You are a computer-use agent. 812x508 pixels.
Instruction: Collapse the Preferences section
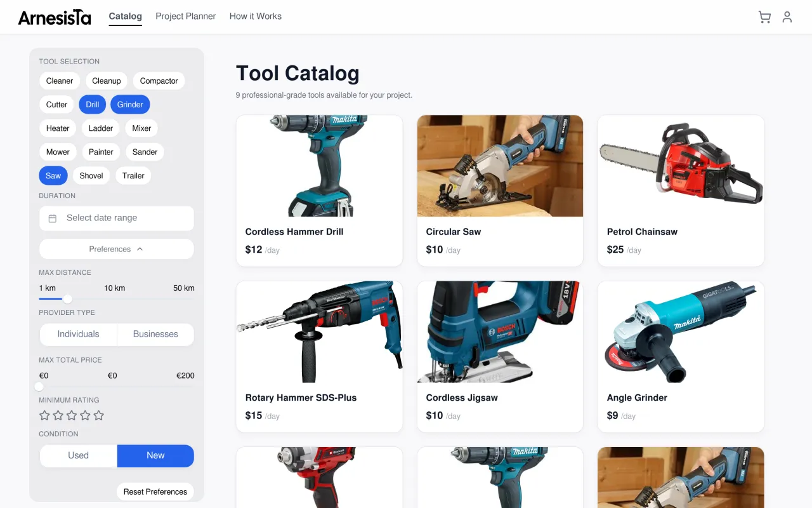(116, 249)
